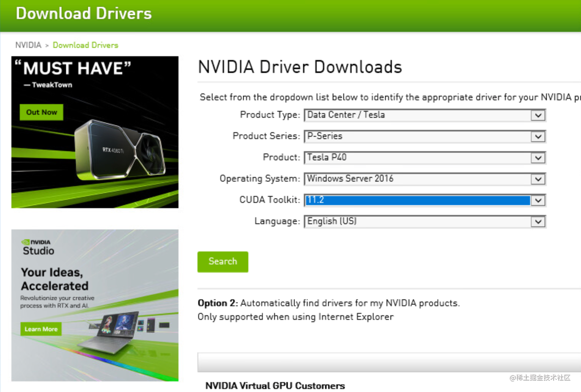The image size is (581, 392).
Task: Click the Out Now button on RTX ad
Action: pos(41,112)
